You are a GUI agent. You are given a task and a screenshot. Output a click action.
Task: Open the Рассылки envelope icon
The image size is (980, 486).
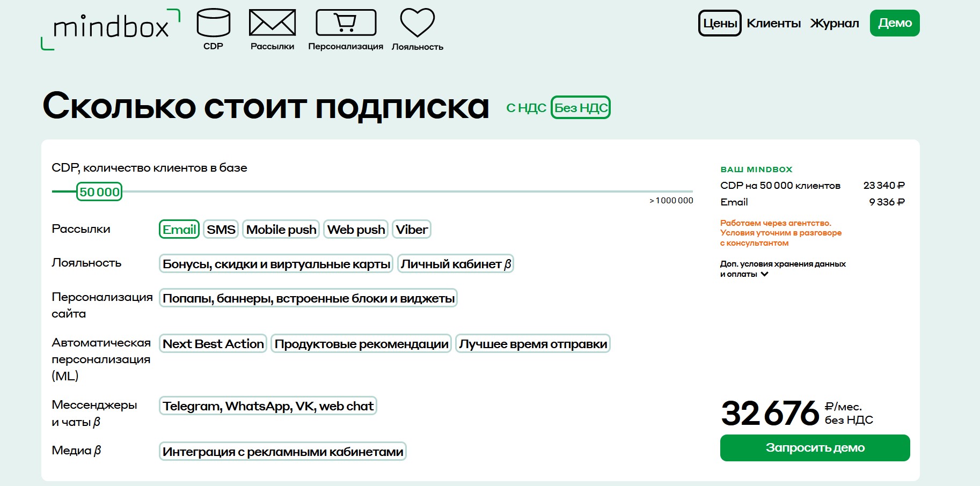click(272, 24)
